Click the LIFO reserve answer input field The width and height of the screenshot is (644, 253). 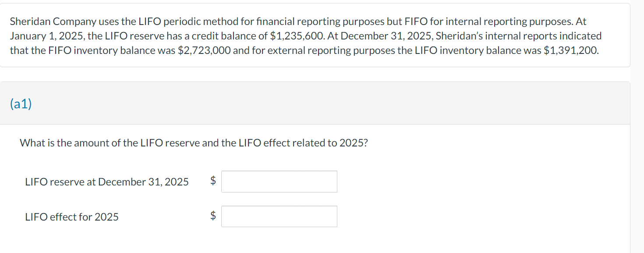[x=279, y=181]
